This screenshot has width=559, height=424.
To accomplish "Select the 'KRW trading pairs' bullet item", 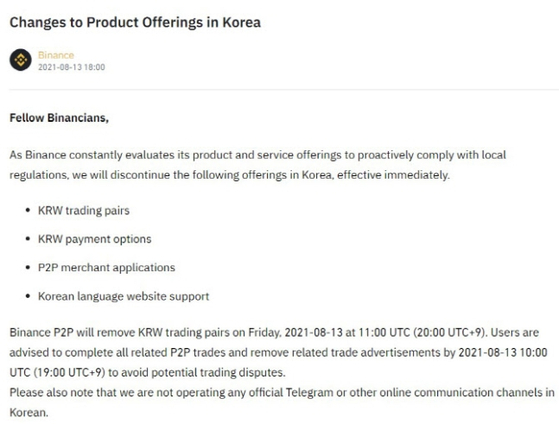I will tap(84, 210).
